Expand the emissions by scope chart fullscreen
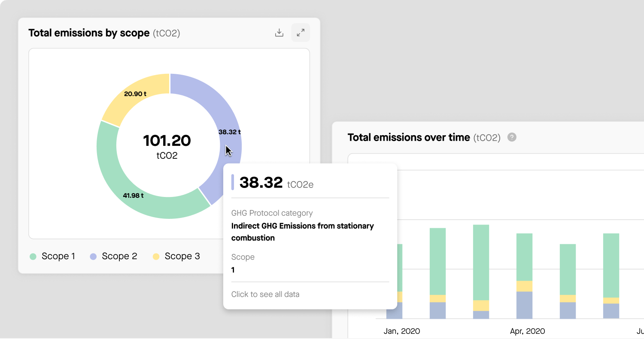Screen dimensions: 644x339 tap(301, 33)
